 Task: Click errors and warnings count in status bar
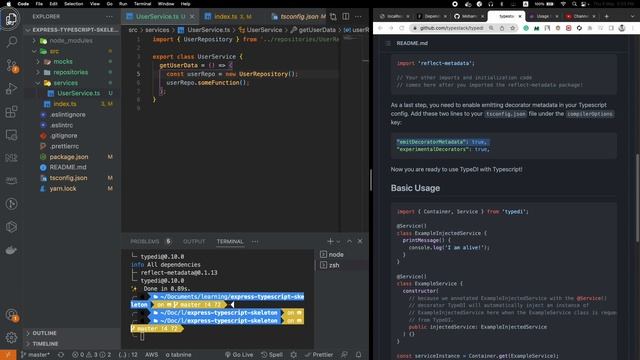click(91, 355)
